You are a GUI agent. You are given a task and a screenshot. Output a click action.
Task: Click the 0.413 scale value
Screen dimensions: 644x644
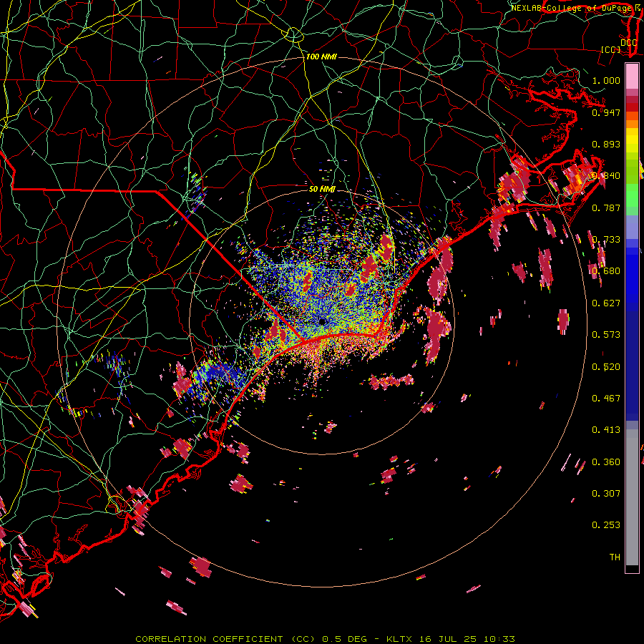click(x=606, y=430)
